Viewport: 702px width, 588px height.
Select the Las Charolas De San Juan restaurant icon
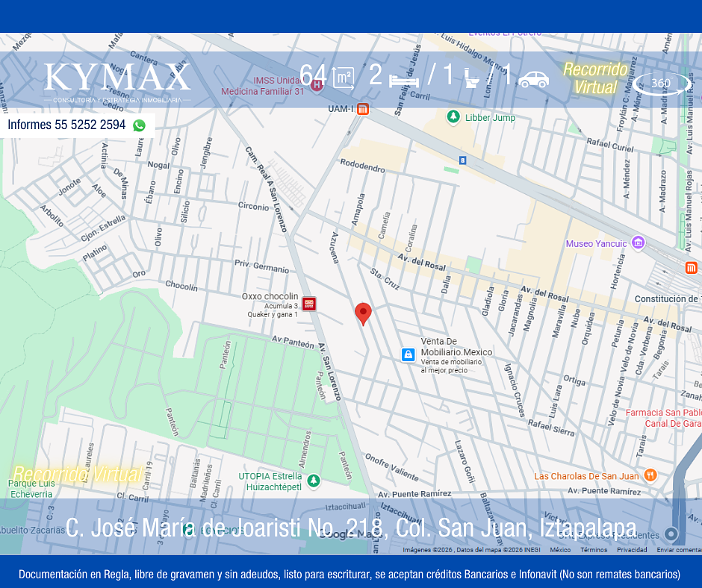(x=650, y=475)
